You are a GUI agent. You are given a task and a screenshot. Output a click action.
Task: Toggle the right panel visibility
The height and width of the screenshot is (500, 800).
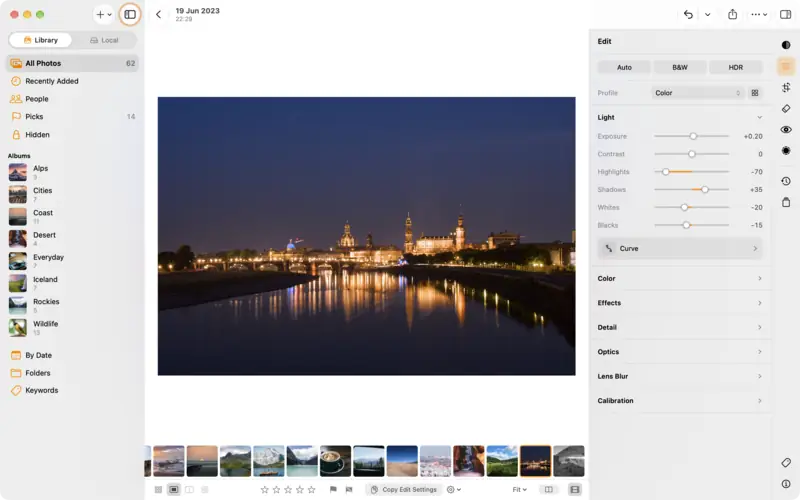[x=785, y=14]
